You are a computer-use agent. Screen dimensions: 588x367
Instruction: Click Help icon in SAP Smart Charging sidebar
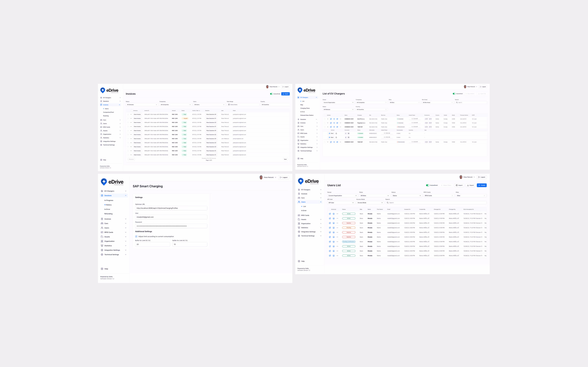102,269
